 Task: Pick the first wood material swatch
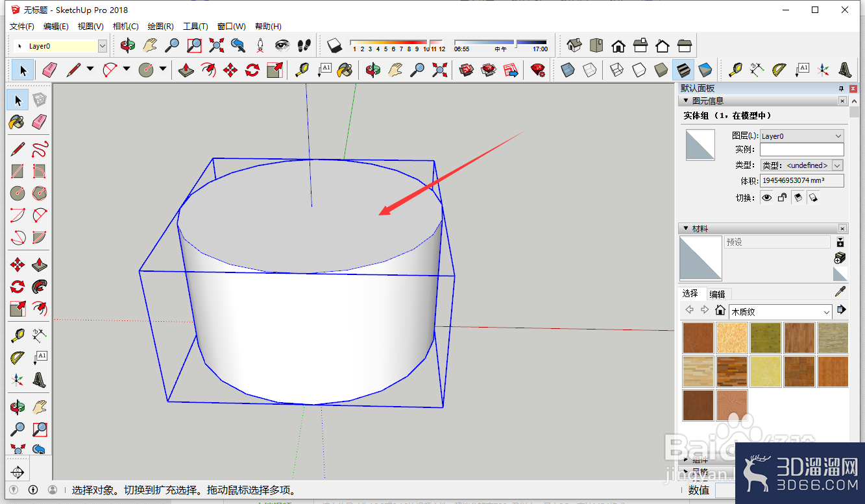(x=698, y=338)
